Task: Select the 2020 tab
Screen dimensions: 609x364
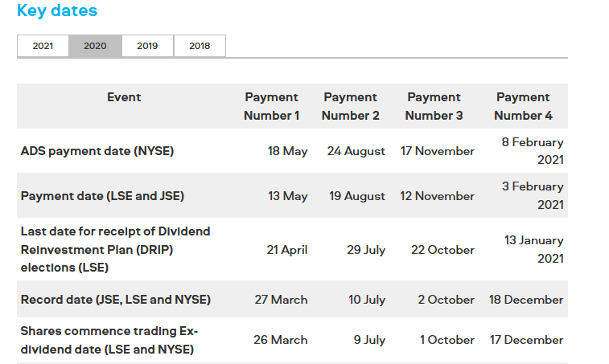Action: pyautogui.click(x=95, y=46)
